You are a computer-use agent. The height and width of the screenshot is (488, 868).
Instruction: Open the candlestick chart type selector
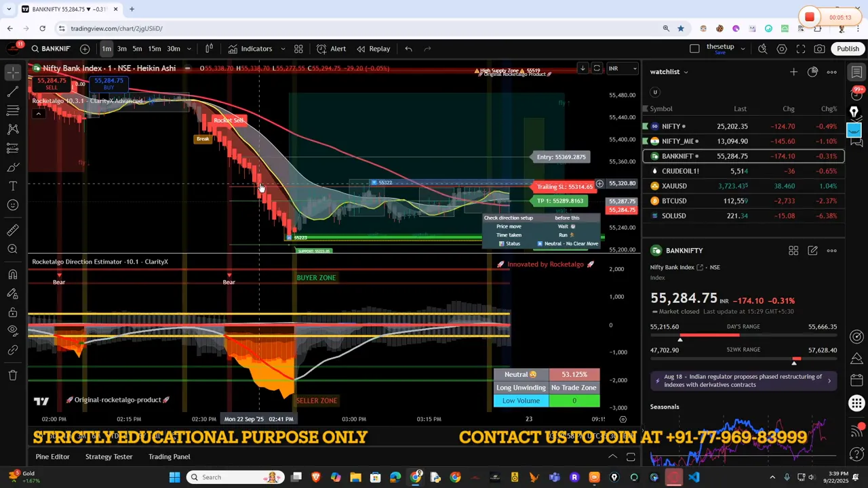click(x=210, y=49)
